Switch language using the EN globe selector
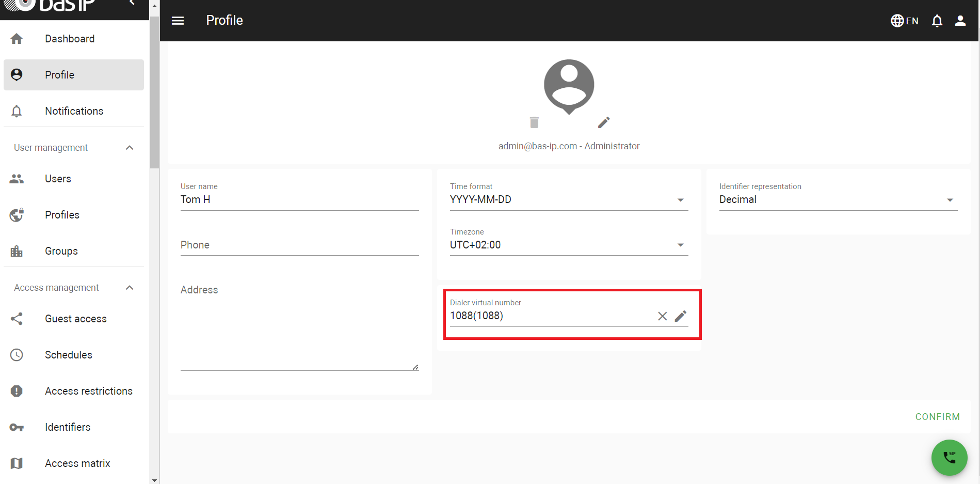This screenshot has height=484, width=980. click(x=905, y=21)
